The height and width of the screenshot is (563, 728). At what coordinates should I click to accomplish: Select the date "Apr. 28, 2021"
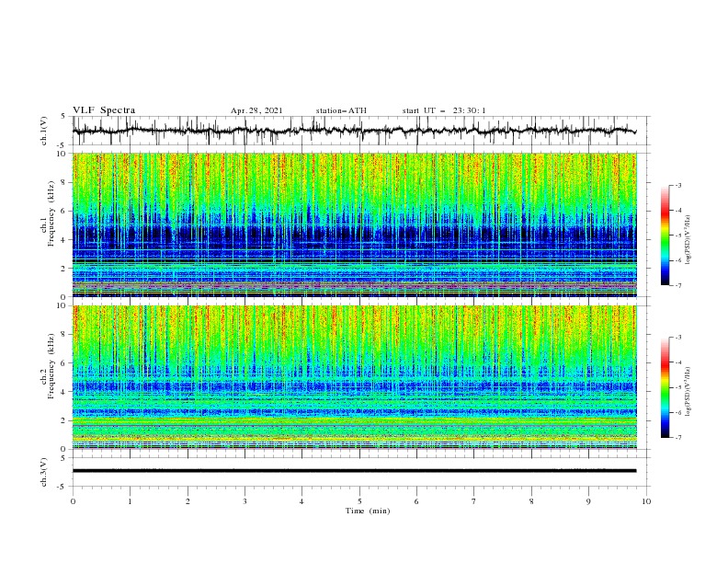[x=256, y=110]
